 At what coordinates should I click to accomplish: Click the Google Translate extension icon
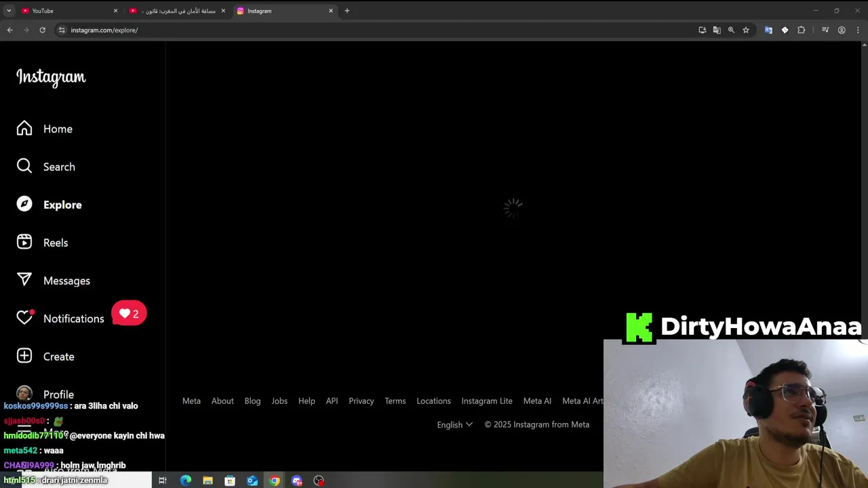coord(768,30)
